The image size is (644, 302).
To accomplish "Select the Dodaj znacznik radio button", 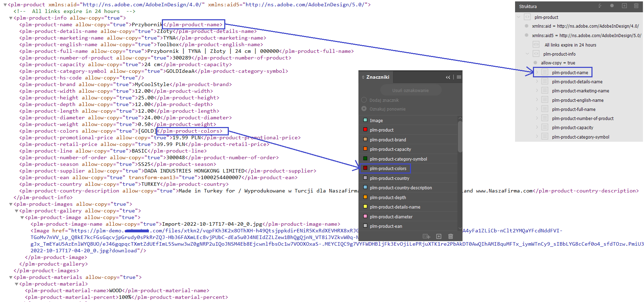I will point(364,100).
